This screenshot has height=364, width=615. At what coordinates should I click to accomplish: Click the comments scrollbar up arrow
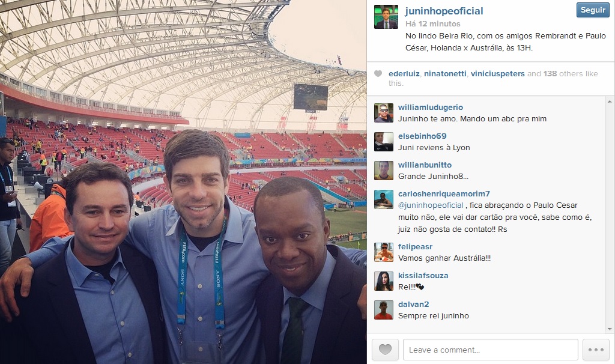610,101
